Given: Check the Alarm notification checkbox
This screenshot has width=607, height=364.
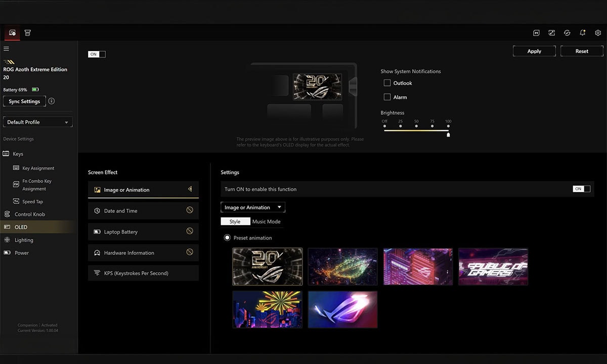Looking at the screenshot, I should coord(387,97).
